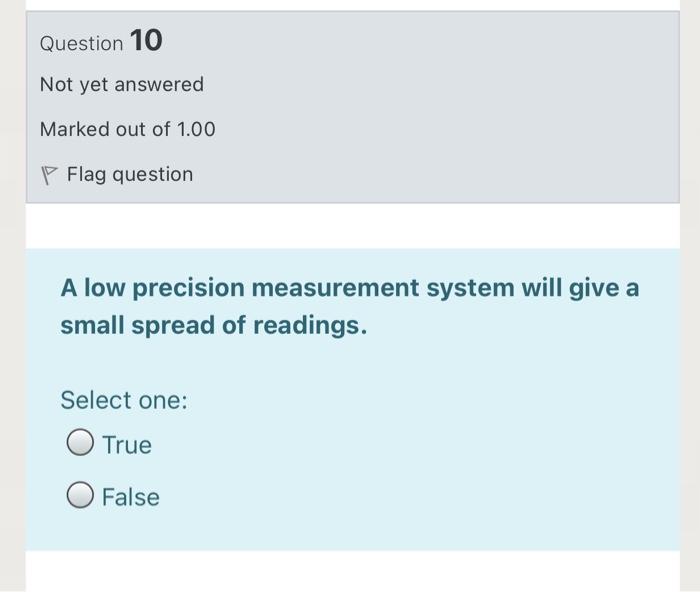Screen dimensions: 700x592
Task: Click the True answer label
Action: point(127,445)
